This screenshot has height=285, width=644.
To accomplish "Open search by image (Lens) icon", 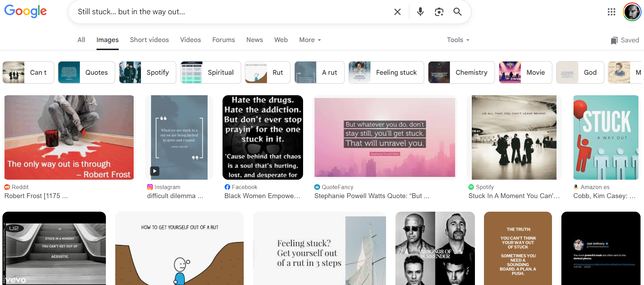I will [x=439, y=12].
